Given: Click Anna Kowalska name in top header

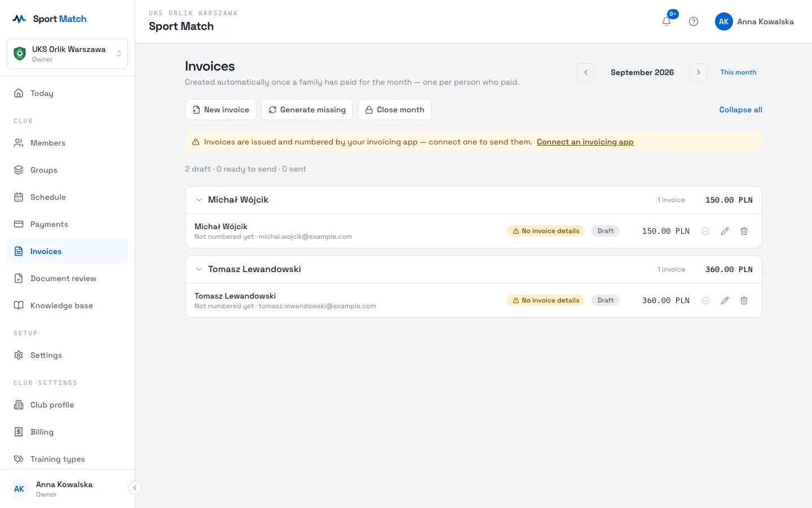Looking at the screenshot, I should [x=765, y=21].
